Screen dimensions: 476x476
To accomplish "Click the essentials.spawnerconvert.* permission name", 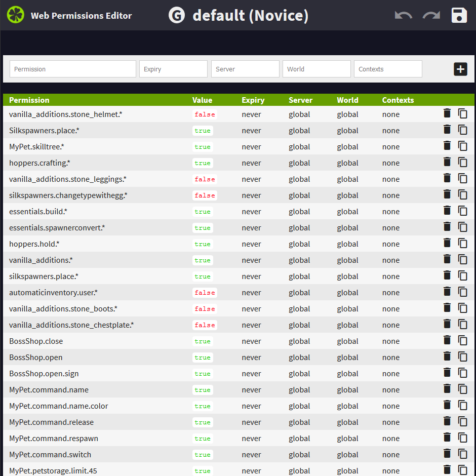I will point(57,228).
